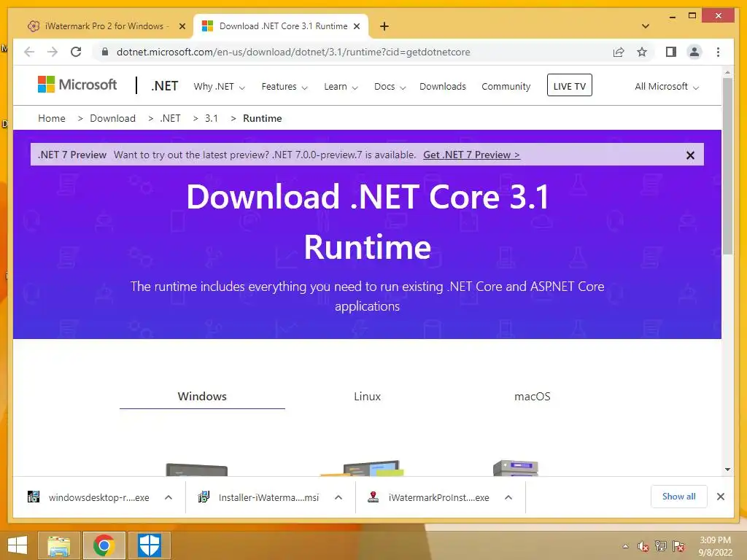Image resolution: width=747 pixels, height=560 pixels.
Task: Click the .NET breadcrumb link
Action: point(170,118)
